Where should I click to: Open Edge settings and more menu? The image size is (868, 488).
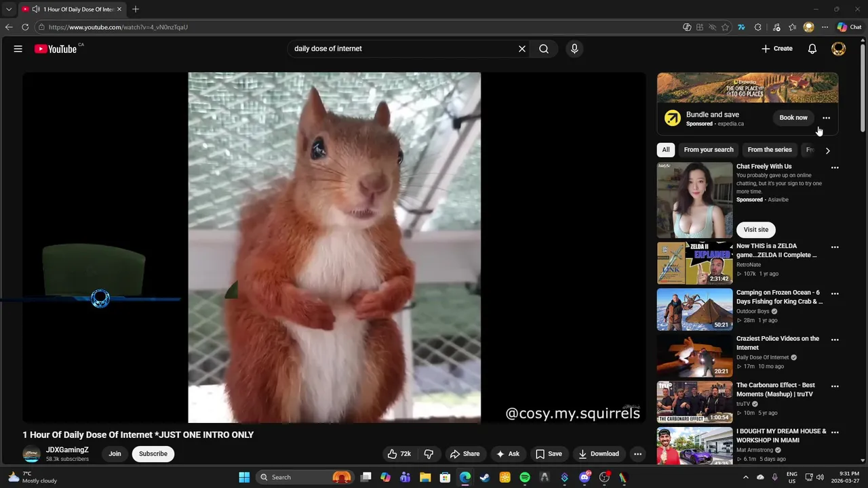[x=825, y=27]
